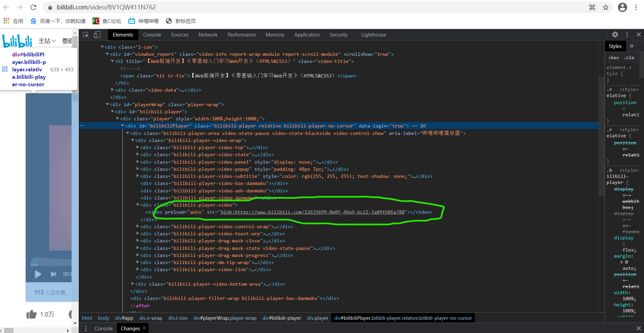Select div#playerWrap.player-wrap breadcrumb

click(225, 318)
